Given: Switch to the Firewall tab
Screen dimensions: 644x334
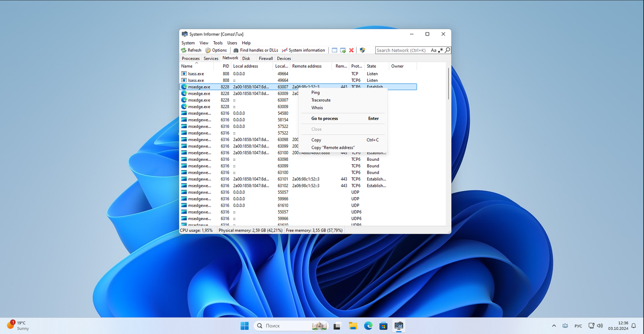Looking at the screenshot, I should point(266,58).
